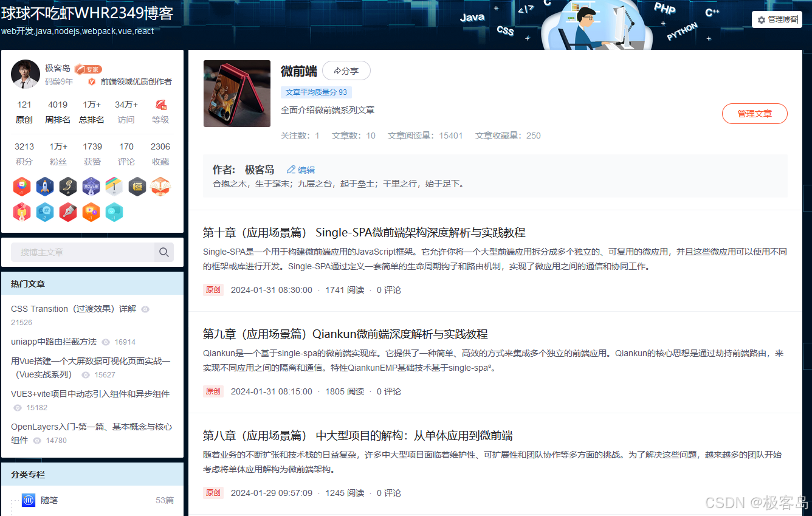The image size is (812, 516).
Task: Open hot article VUE3+vite项目中动态引入组件
Action: tap(90, 394)
